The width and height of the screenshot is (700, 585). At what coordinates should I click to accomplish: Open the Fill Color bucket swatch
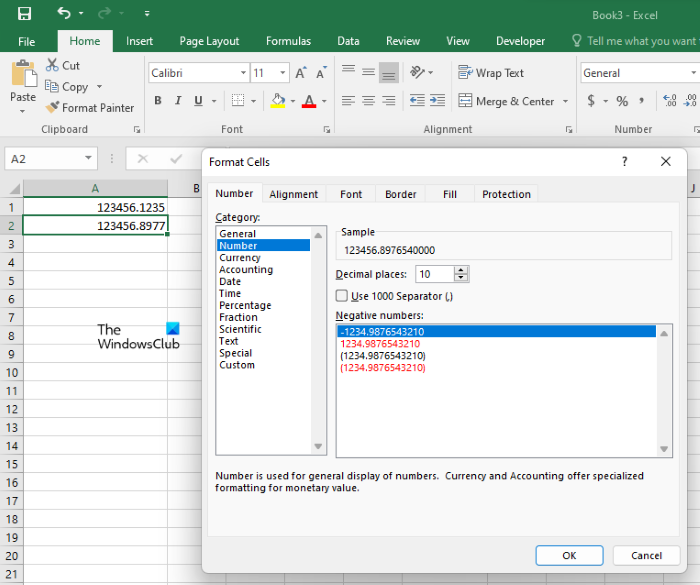pyautogui.click(x=277, y=101)
